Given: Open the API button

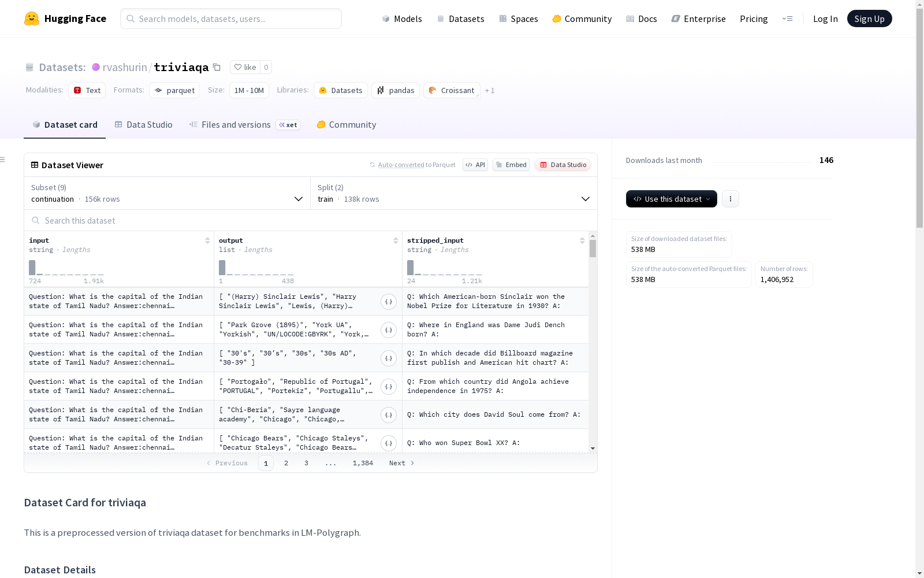Looking at the screenshot, I should (x=475, y=165).
